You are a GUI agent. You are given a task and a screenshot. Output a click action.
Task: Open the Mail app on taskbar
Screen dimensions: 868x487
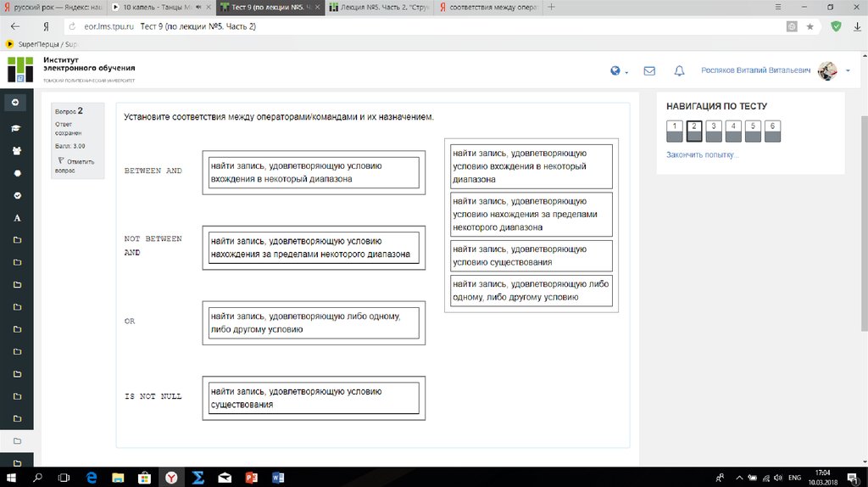(x=225, y=477)
